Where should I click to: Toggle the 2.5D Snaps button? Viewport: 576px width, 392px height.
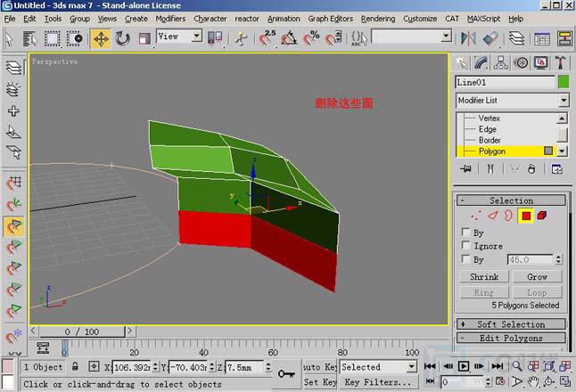point(267,38)
